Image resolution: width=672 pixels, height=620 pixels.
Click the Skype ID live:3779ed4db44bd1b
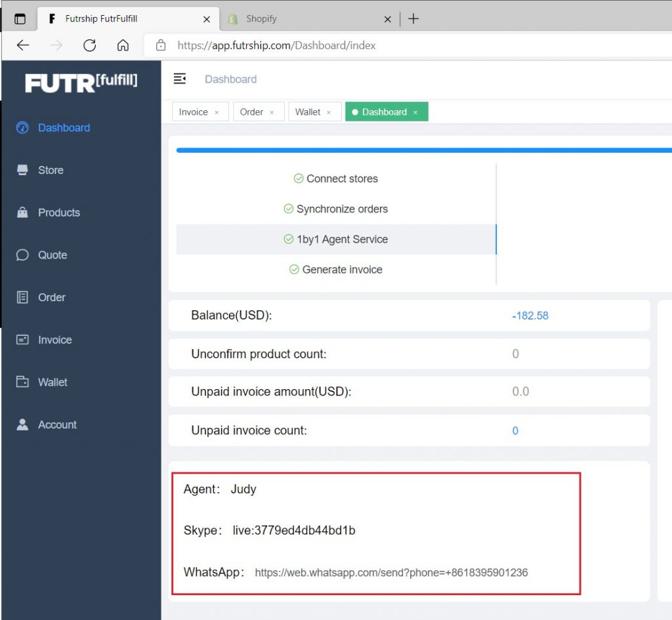(294, 531)
